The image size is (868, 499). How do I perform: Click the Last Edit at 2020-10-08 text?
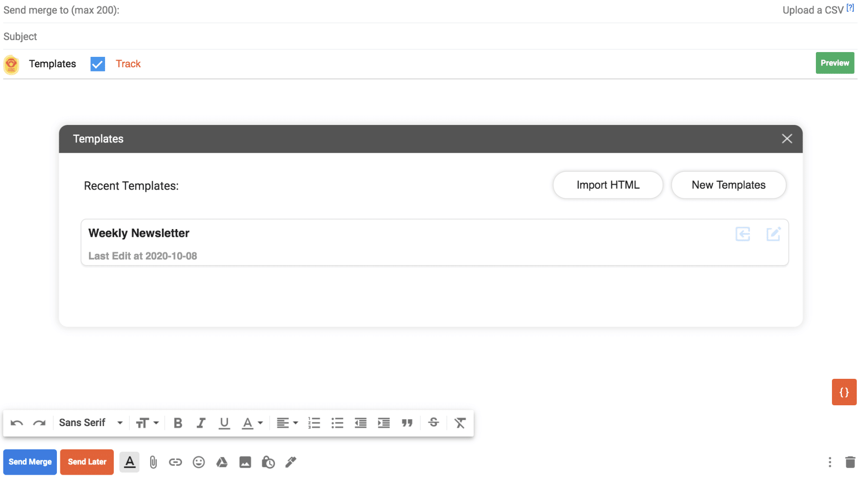coord(143,256)
